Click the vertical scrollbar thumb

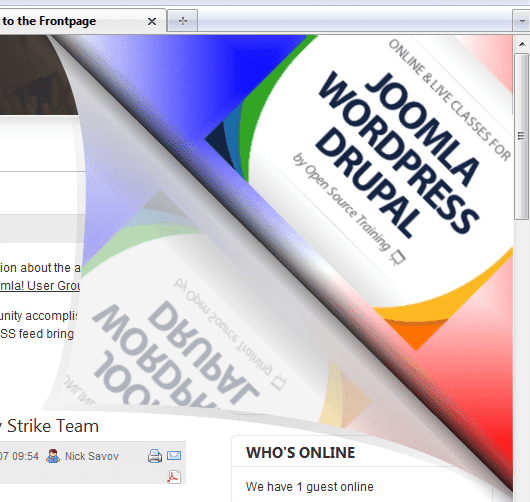[522, 136]
